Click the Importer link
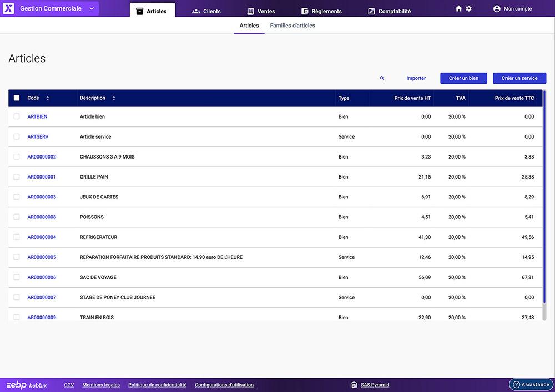555x392 pixels. click(x=416, y=78)
